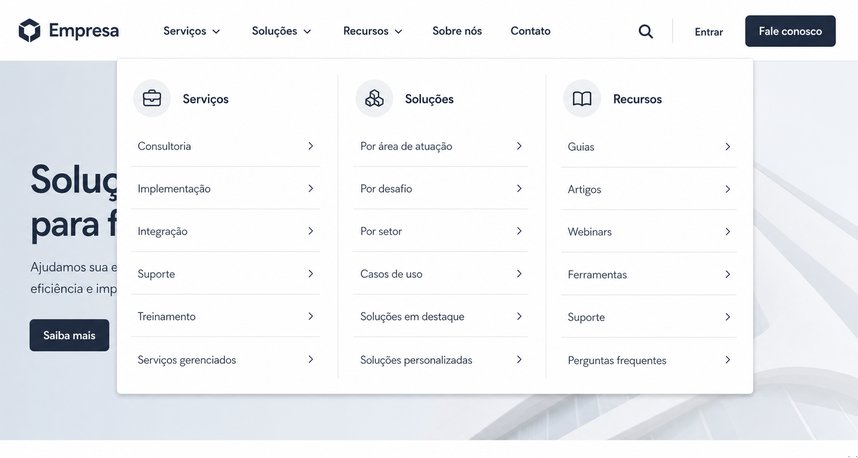Click the Empresa cube logo
The image size is (858, 458).
pyautogui.click(x=30, y=31)
